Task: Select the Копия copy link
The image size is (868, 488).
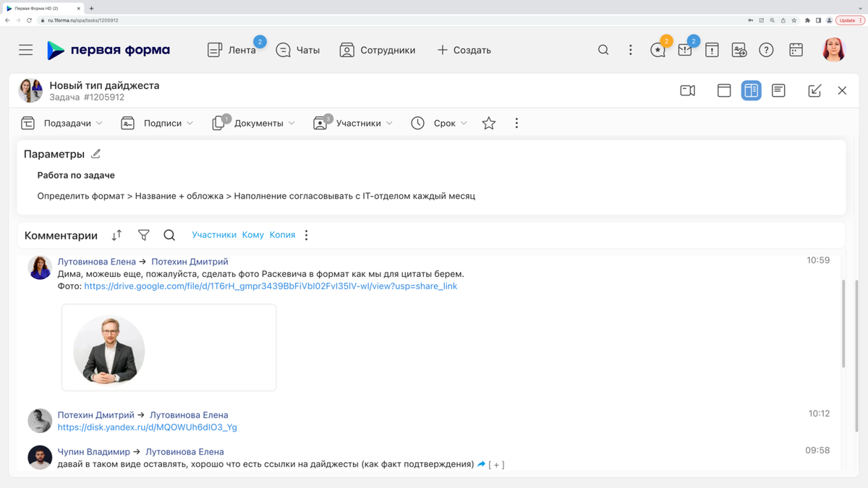Action: click(x=282, y=235)
